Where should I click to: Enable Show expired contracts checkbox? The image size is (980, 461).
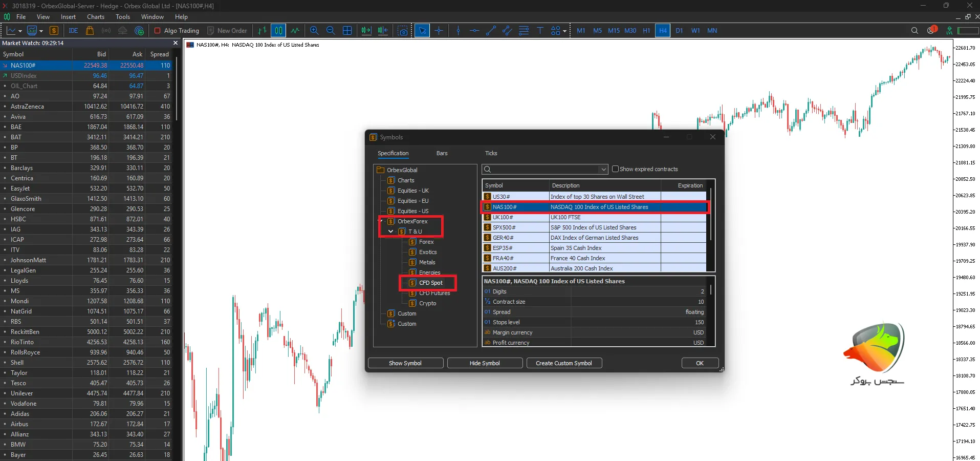click(x=615, y=169)
